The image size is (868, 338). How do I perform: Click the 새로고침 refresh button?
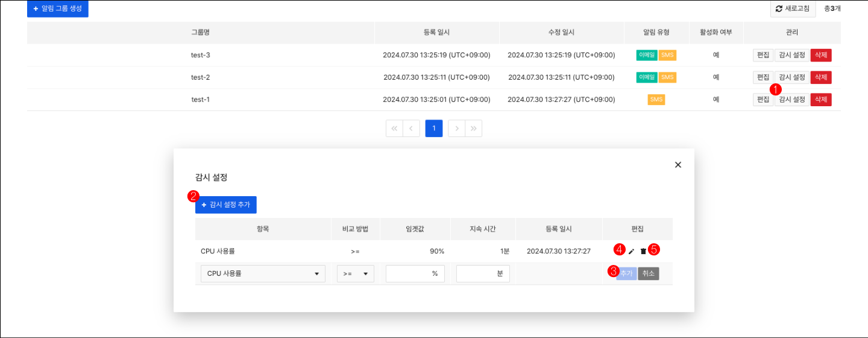pos(793,8)
